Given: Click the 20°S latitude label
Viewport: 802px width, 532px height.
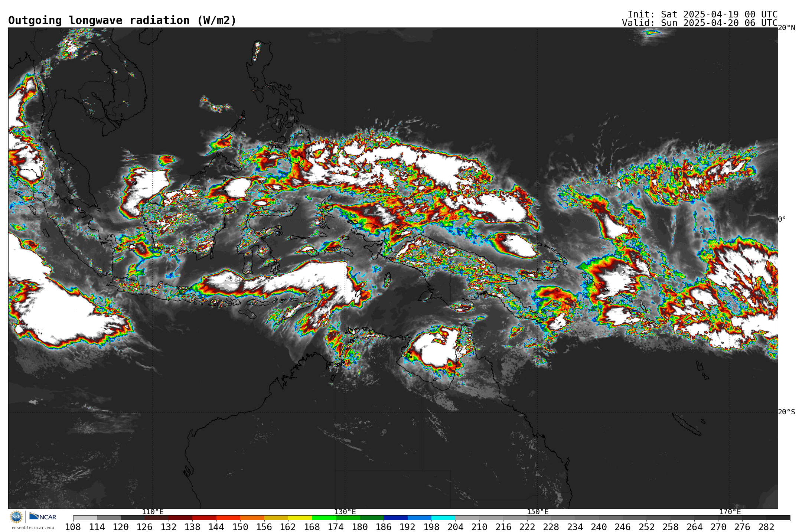Looking at the screenshot, I should (786, 412).
